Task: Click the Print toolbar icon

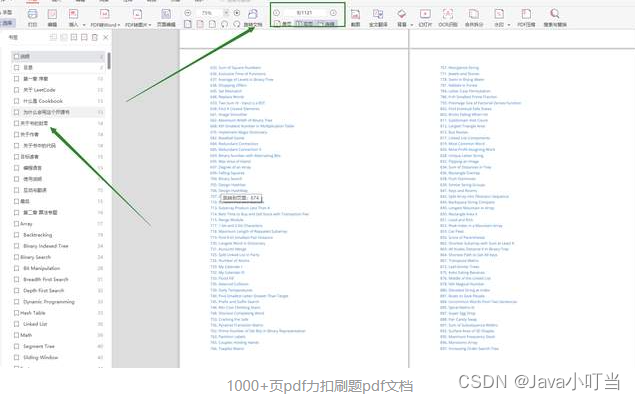Action: click(x=32, y=15)
